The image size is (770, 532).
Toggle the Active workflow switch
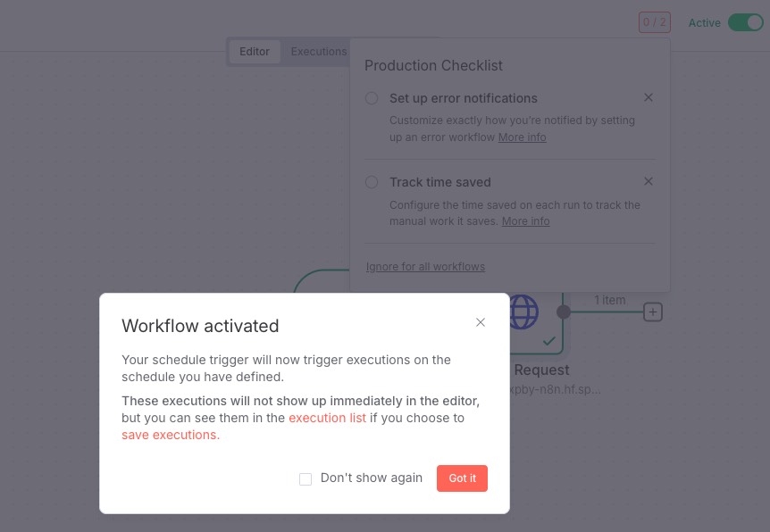coord(745,22)
